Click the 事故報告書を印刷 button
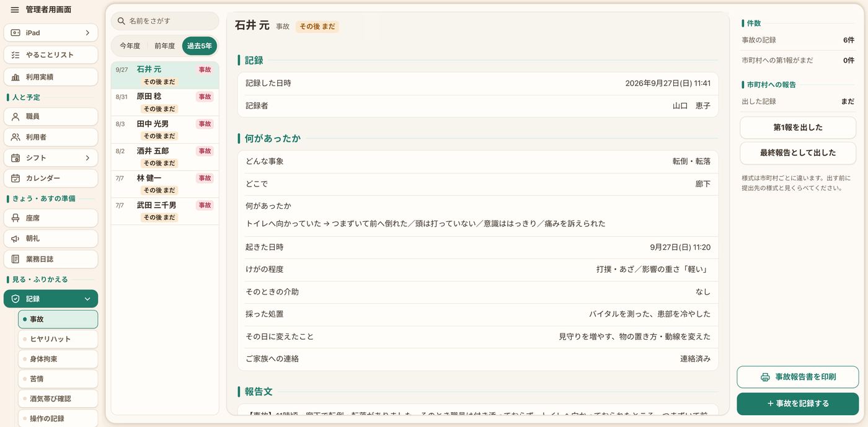The width and height of the screenshot is (868, 427). click(798, 377)
